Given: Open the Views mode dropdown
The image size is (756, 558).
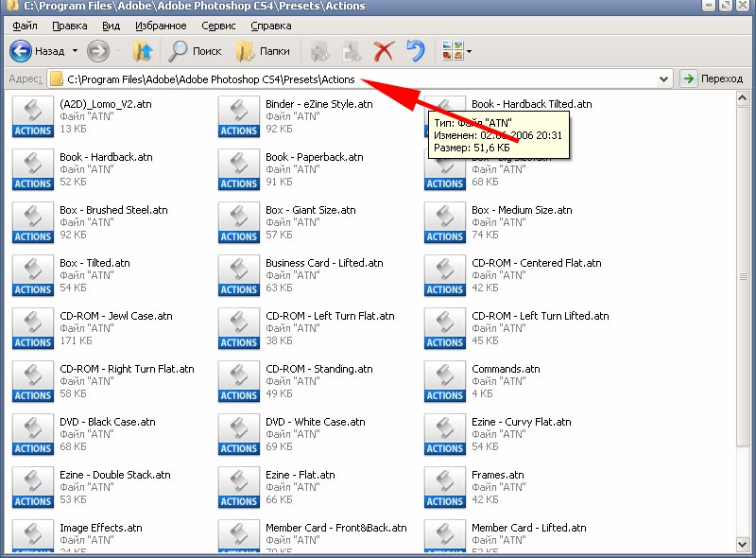Looking at the screenshot, I should tap(456, 51).
